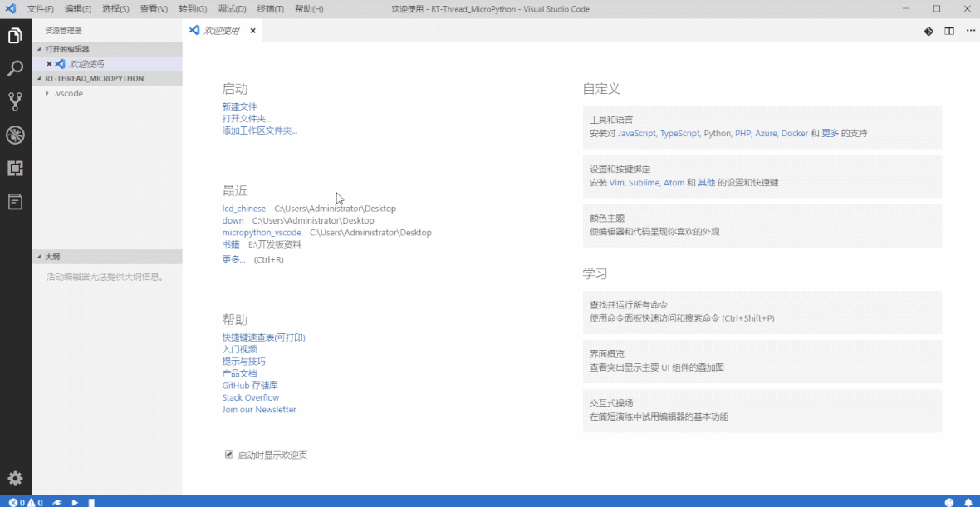The width and height of the screenshot is (980, 507).
Task: Open recent folder lcd_chinese
Action: [243, 209]
